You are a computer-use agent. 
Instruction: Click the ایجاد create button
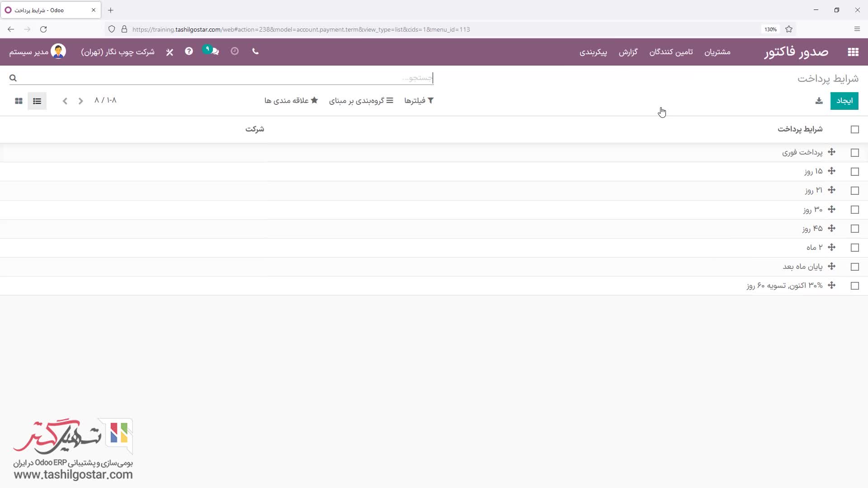click(844, 101)
